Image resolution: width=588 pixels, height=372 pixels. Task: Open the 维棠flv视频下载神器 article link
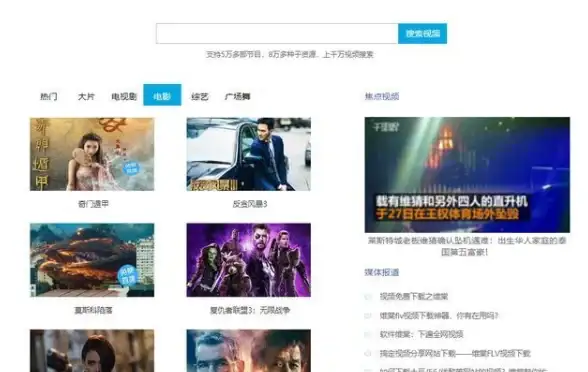tap(439, 316)
